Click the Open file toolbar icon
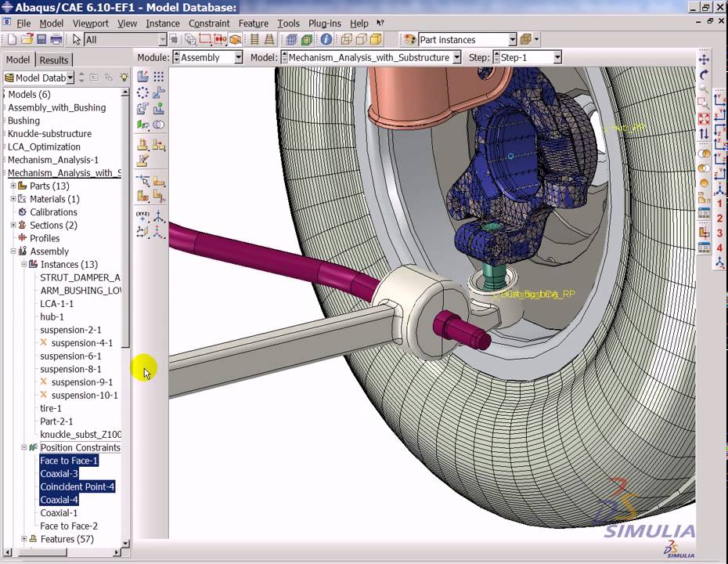Image resolution: width=728 pixels, height=564 pixels. pos(27,39)
